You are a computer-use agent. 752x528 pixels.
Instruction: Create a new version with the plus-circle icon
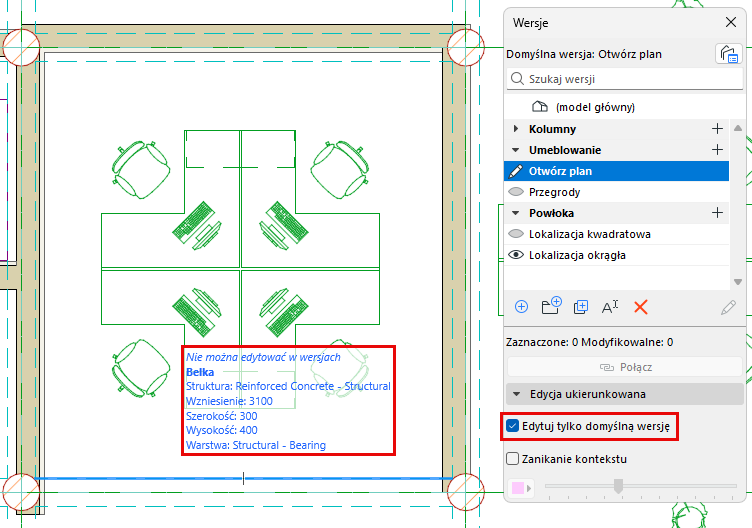pyautogui.click(x=521, y=306)
